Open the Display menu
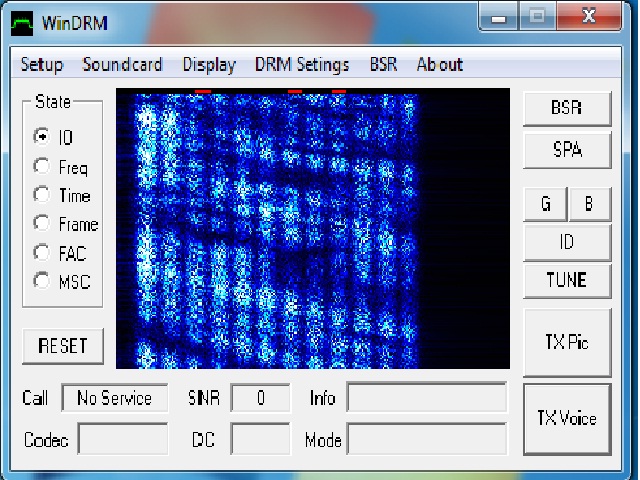 pos(209,65)
